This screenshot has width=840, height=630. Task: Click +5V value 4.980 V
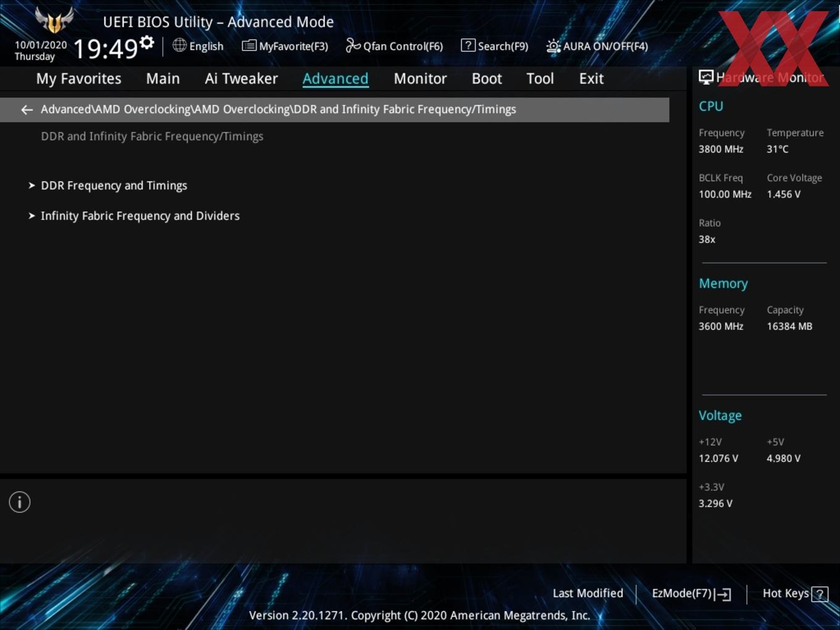click(783, 458)
